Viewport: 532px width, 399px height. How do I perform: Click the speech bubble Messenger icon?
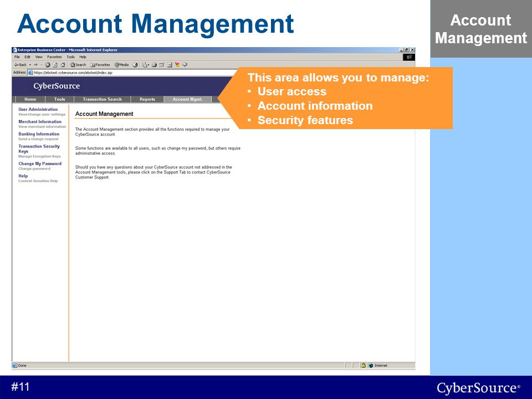pyautogui.click(x=185, y=64)
